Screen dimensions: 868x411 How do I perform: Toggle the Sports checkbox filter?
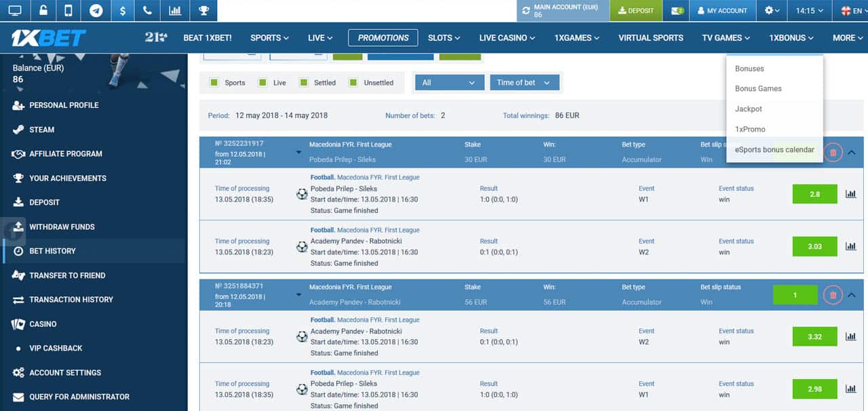[214, 83]
